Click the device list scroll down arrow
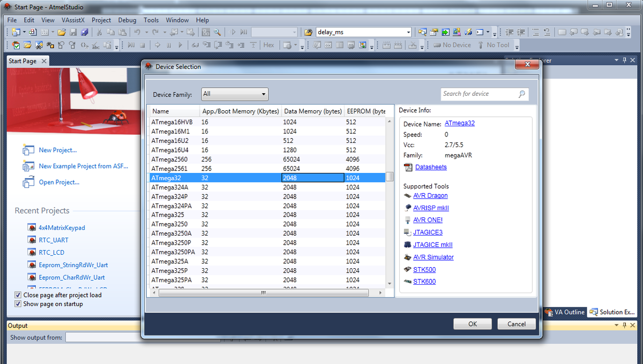Image resolution: width=643 pixels, height=364 pixels. [x=390, y=283]
